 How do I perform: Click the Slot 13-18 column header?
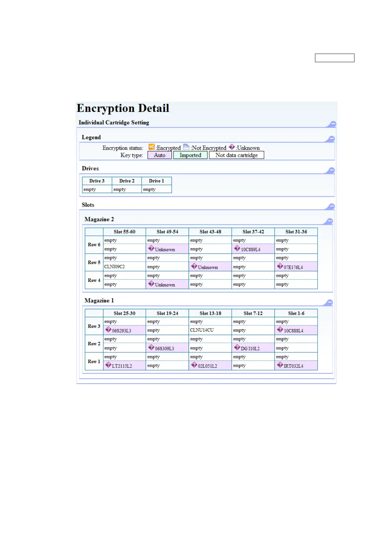pos(210,313)
